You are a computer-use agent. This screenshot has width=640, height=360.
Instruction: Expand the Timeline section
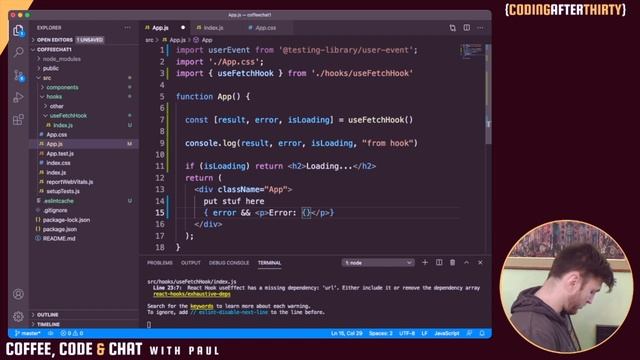click(49, 324)
